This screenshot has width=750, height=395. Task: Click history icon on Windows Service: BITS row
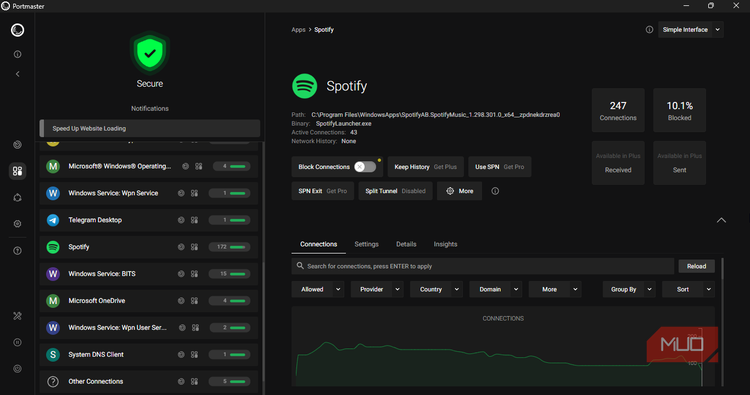[x=181, y=274]
